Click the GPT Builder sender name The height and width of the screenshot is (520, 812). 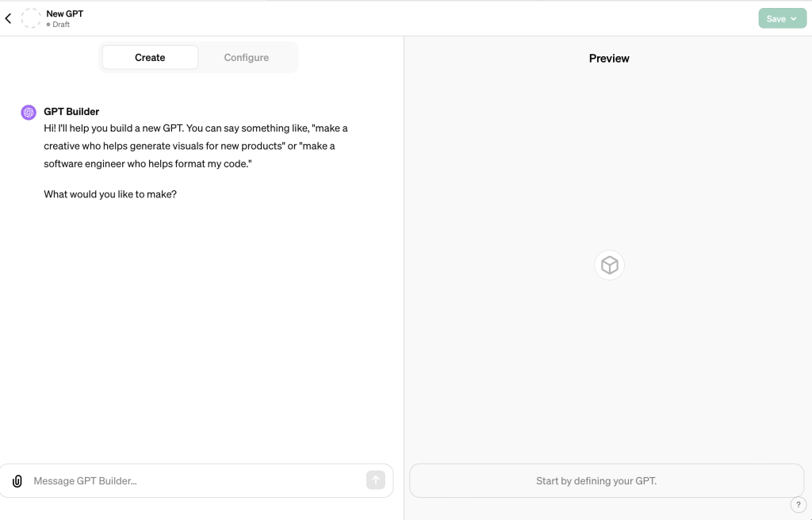pyautogui.click(x=71, y=112)
